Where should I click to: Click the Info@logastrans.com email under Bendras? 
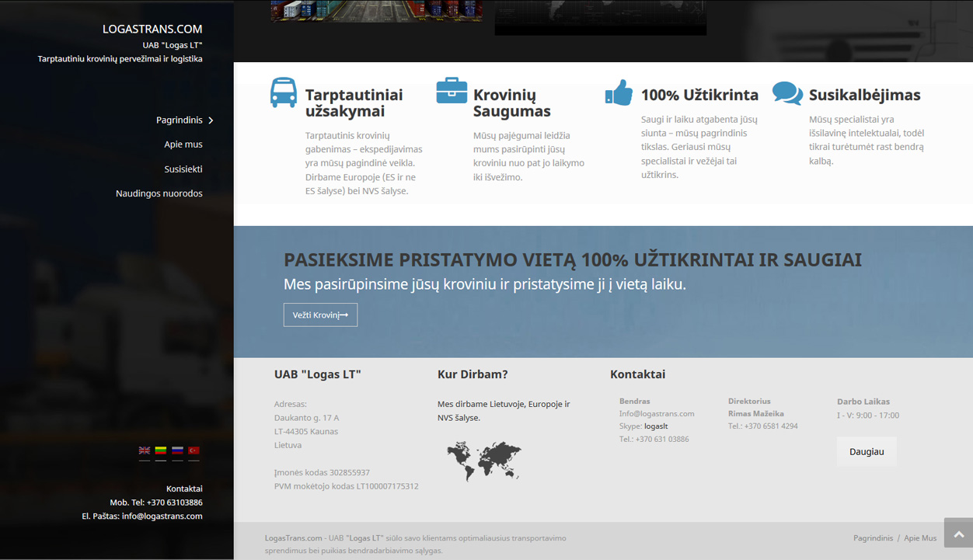pyautogui.click(x=657, y=413)
